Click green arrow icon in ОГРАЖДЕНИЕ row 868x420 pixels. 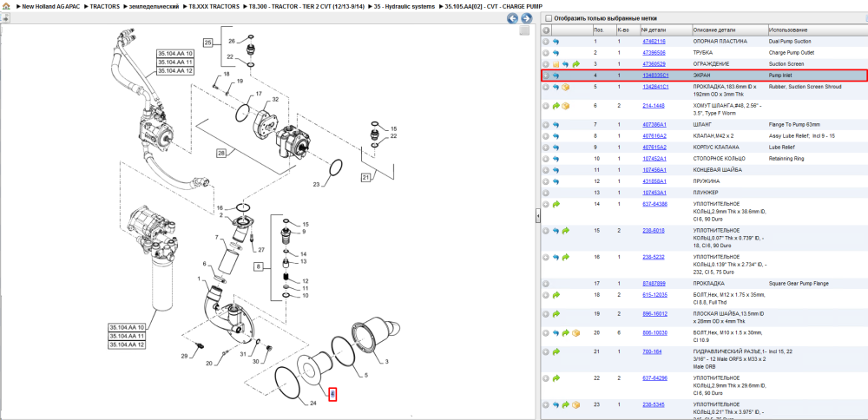coord(575,64)
